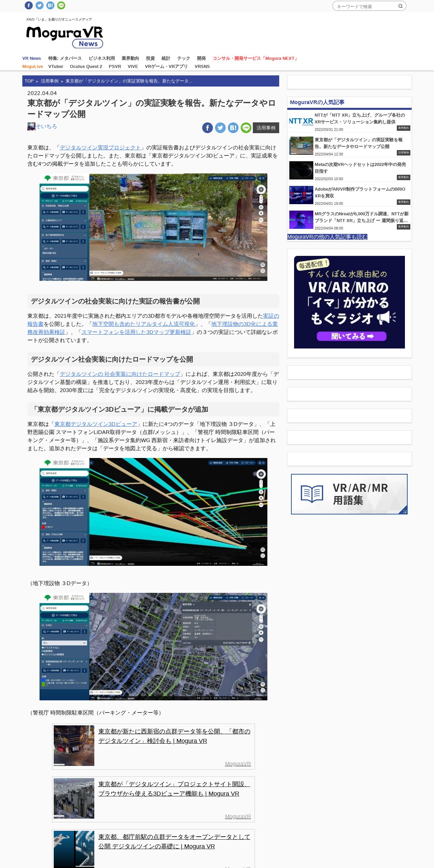
Task: Click the Hatena B! icon in the top bar
Action: pyautogui.click(x=50, y=5)
